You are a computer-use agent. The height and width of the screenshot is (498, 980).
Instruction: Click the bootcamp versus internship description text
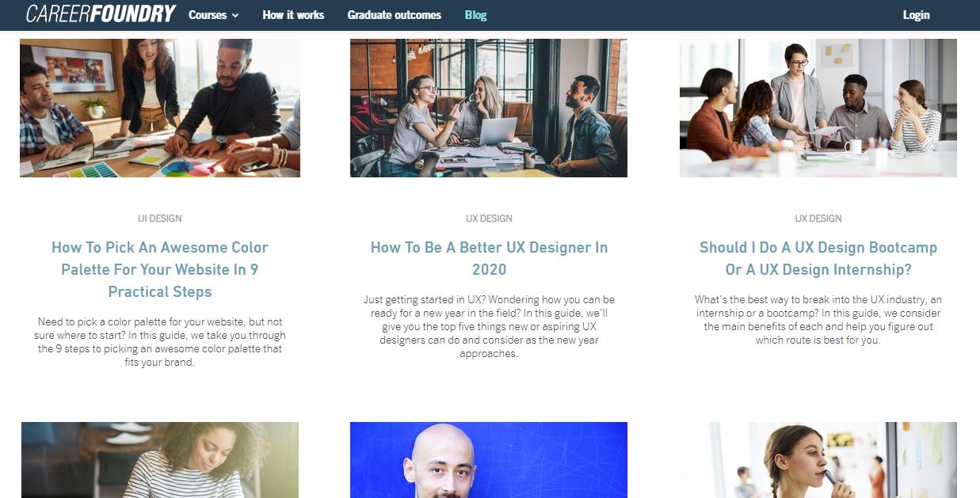(x=818, y=320)
